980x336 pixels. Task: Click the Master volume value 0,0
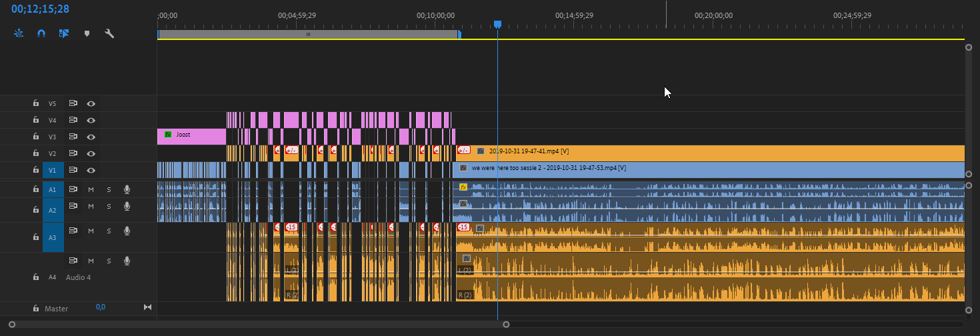pyautogui.click(x=100, y=307)
